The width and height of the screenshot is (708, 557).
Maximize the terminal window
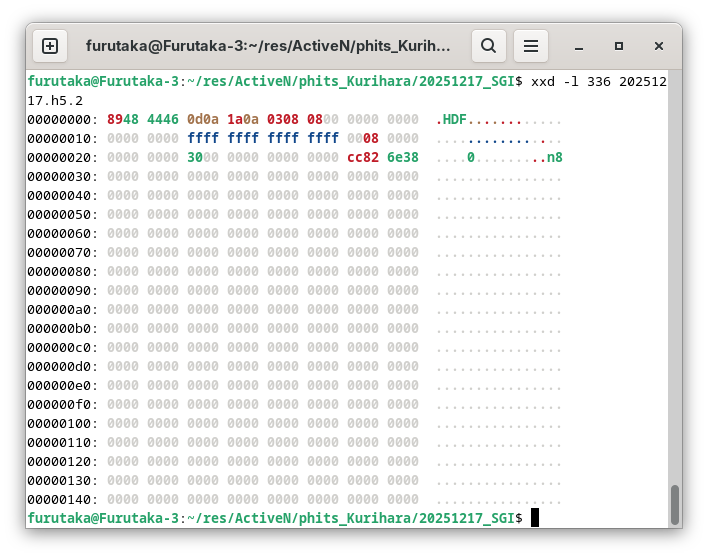click(619, 46)
